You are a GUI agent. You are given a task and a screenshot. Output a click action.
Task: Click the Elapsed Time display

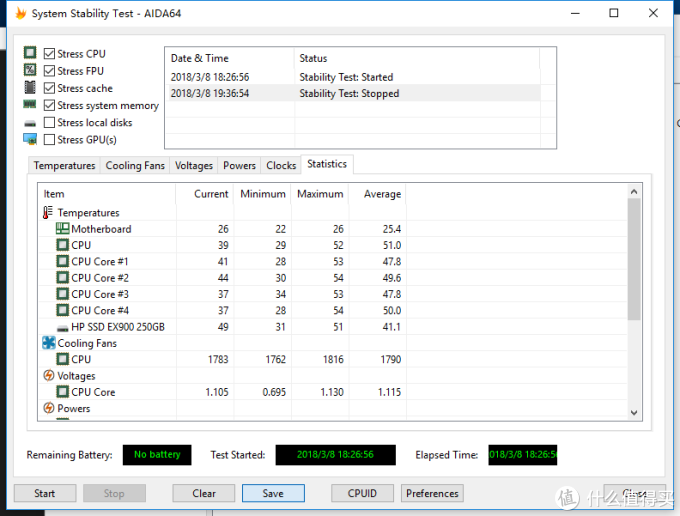coord(523,455)
